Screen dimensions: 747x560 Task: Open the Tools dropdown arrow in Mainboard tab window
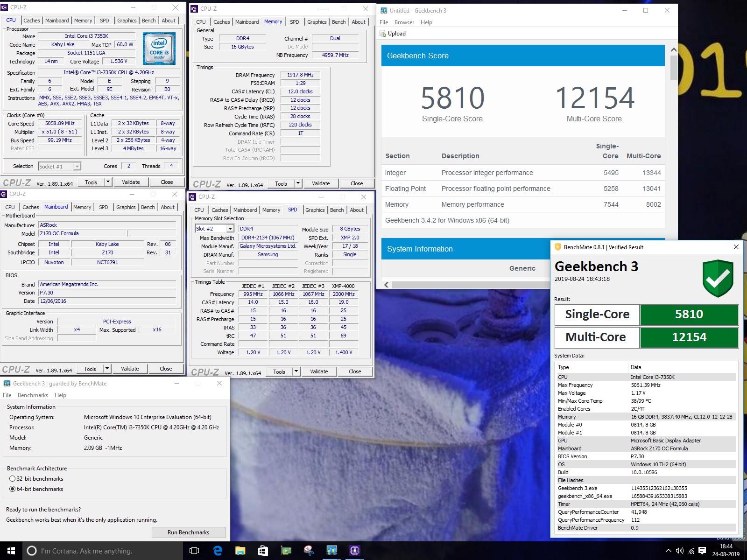click(x=107, y=369)
